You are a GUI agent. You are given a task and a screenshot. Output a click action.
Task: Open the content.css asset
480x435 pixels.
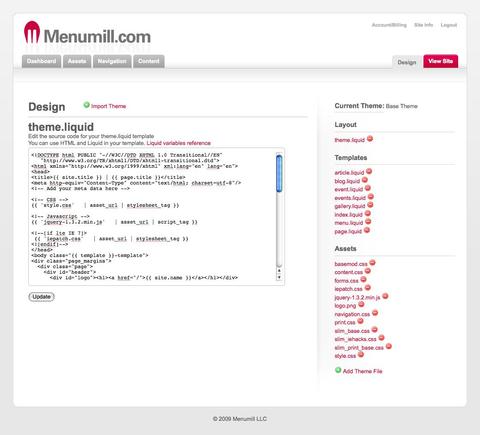[349, 272]
